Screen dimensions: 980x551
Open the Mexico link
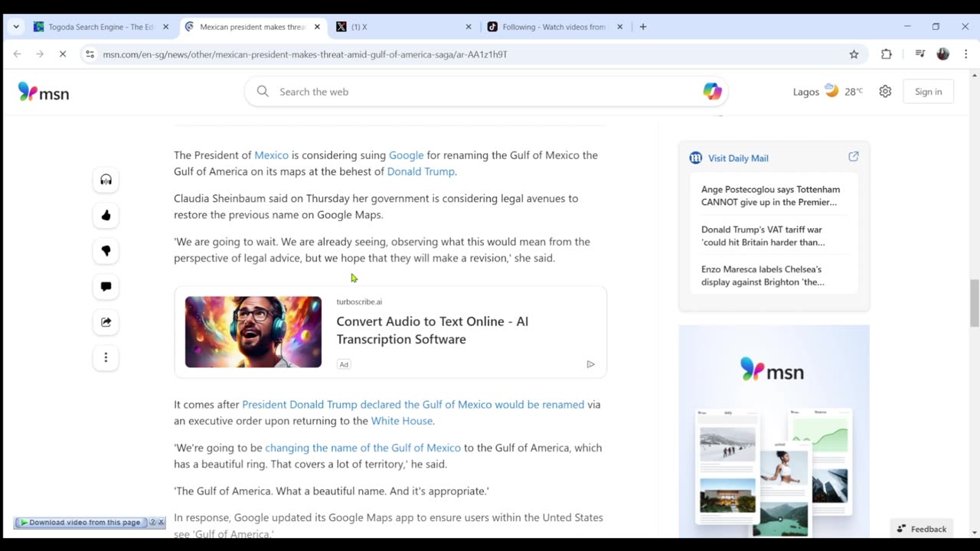271,155
